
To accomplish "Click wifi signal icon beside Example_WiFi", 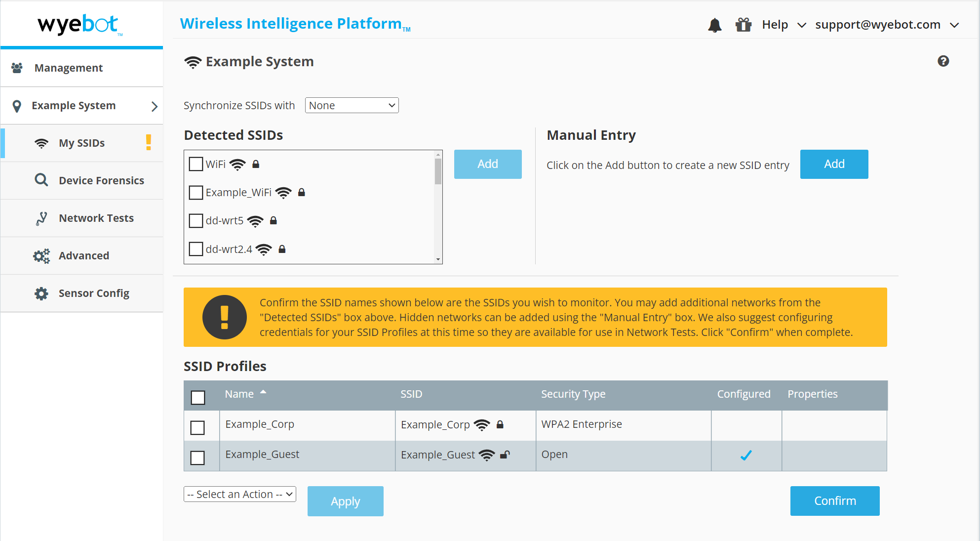I will coord(283,193).
